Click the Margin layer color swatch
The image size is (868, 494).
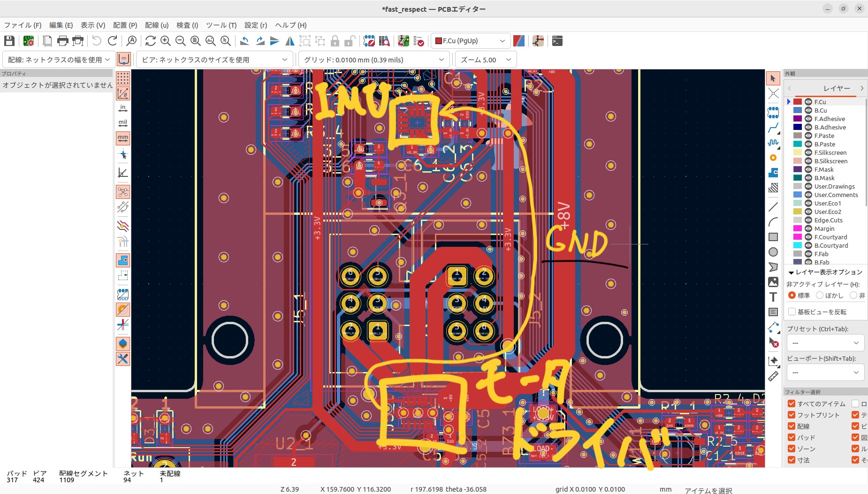tap(798, 228)
